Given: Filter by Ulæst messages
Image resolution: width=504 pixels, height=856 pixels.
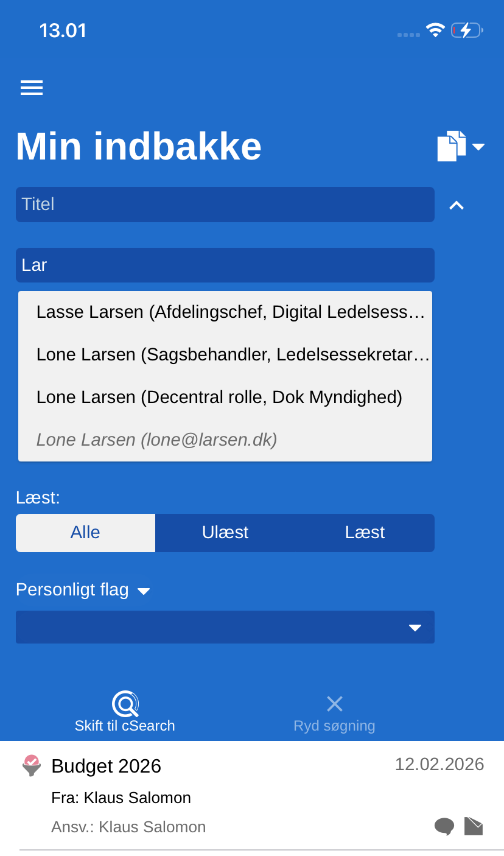Looking at the screenshot, I should click(x=225, y=533).
